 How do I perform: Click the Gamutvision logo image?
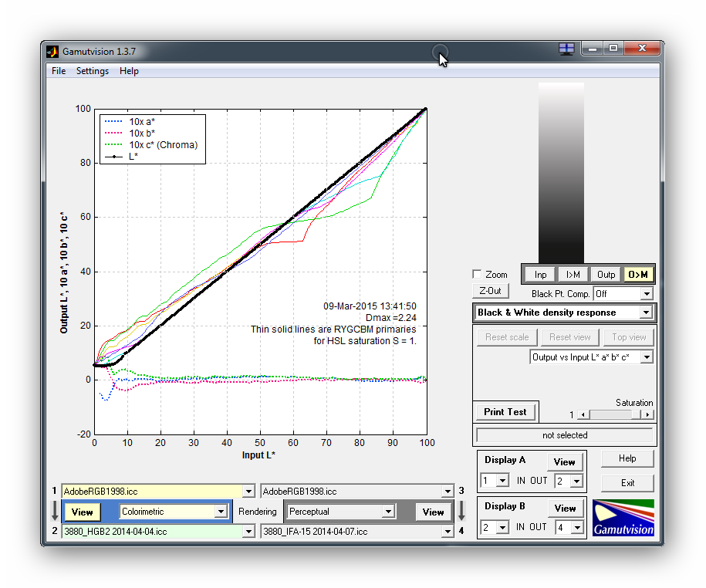[623, 518]
